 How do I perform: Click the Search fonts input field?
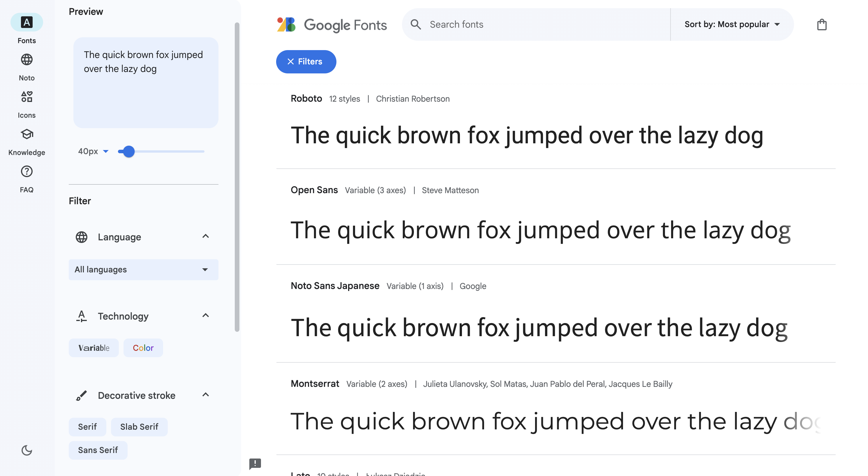pos(546,24)
